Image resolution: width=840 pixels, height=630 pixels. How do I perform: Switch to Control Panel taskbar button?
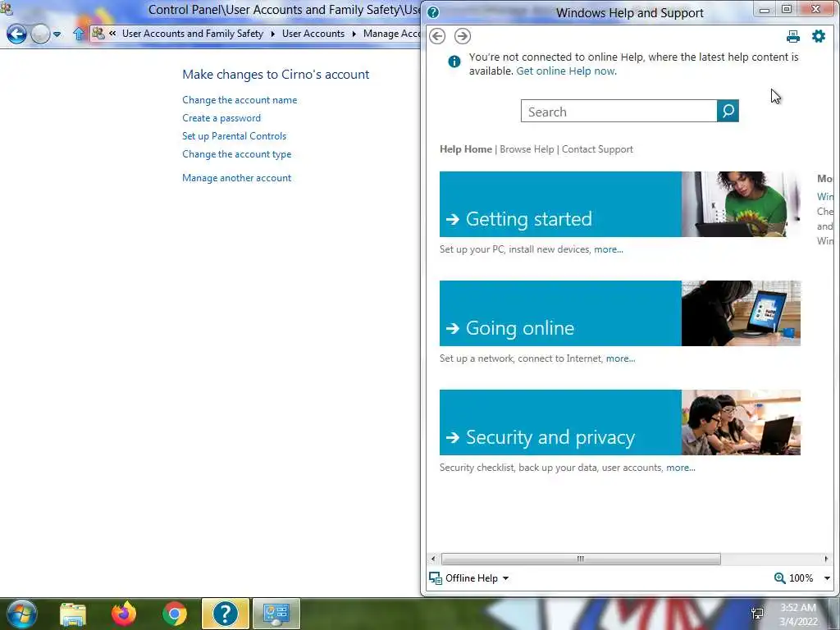click(x=276, y=614)
